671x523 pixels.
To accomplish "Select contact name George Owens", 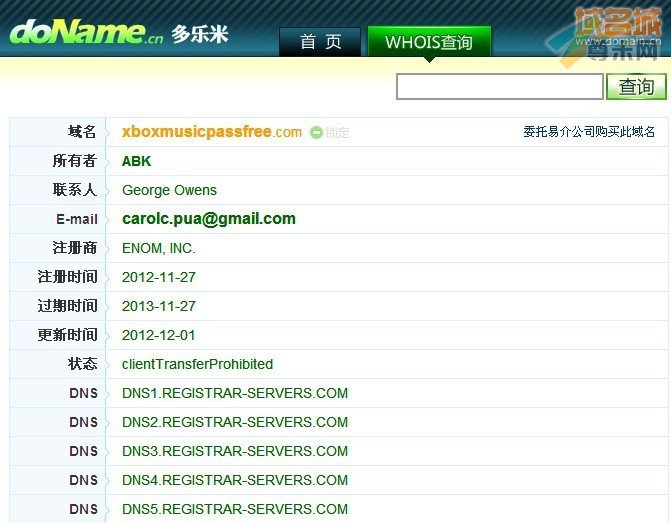I will [169, 190].
